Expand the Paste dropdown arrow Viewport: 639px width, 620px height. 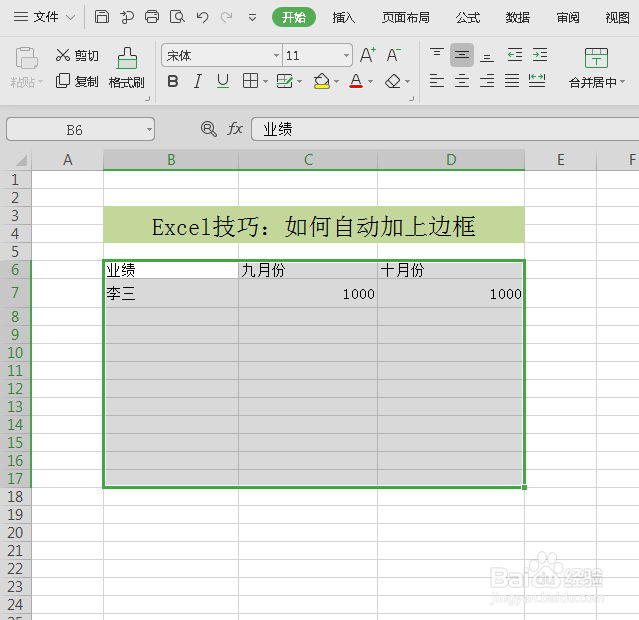(41, 82)
